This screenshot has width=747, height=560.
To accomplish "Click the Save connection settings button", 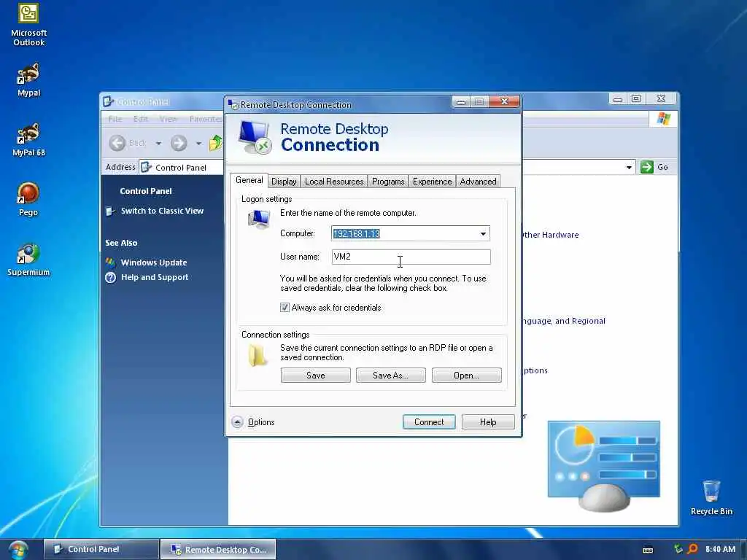I will pos(315,376).
